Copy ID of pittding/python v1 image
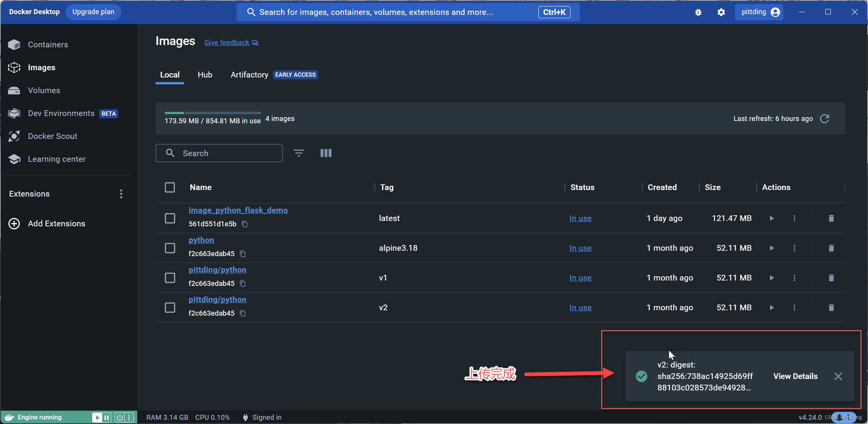Viewport: 868px width, 424px height. point(243,284)
